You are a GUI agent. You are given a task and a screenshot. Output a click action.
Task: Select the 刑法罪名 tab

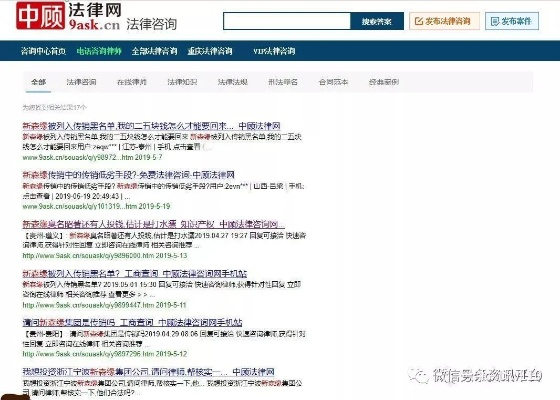[x=283, y=82]
